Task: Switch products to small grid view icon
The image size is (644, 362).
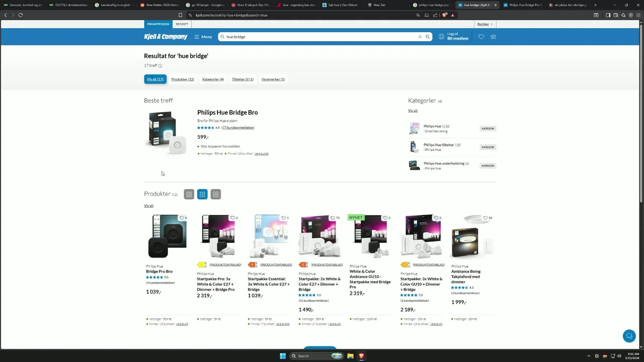Action: tap(202, 194)
